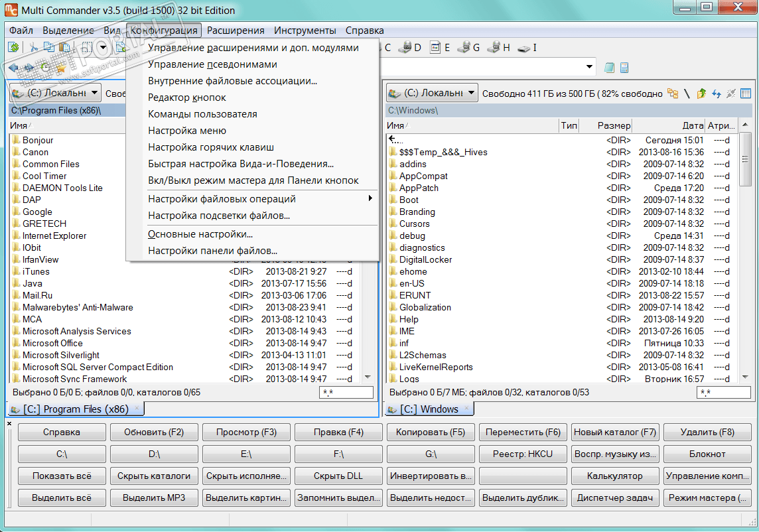Go up one folder in the right panel

701,94
